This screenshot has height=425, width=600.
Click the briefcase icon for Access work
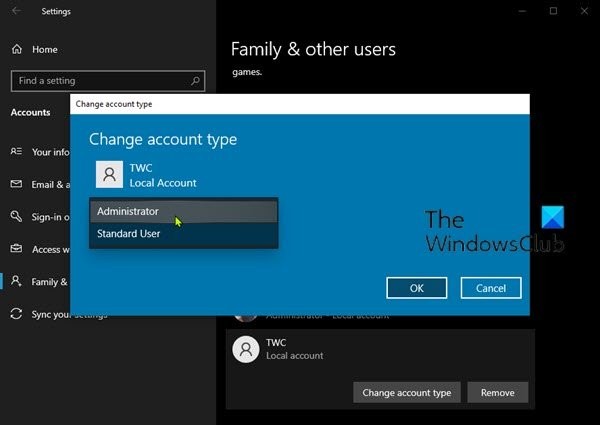point(16,249)
